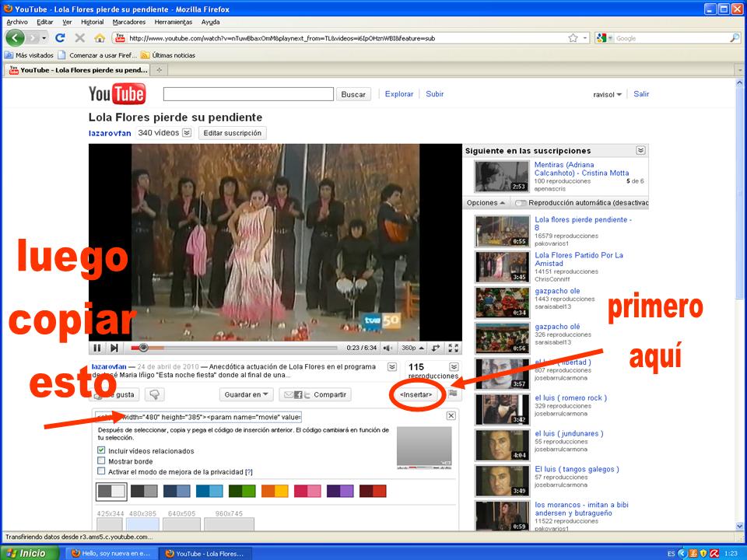Expand lazarovfan 340 vídeos dropdown
The width and height of the screenshot is (747, 560).
[x=188, y=133]
